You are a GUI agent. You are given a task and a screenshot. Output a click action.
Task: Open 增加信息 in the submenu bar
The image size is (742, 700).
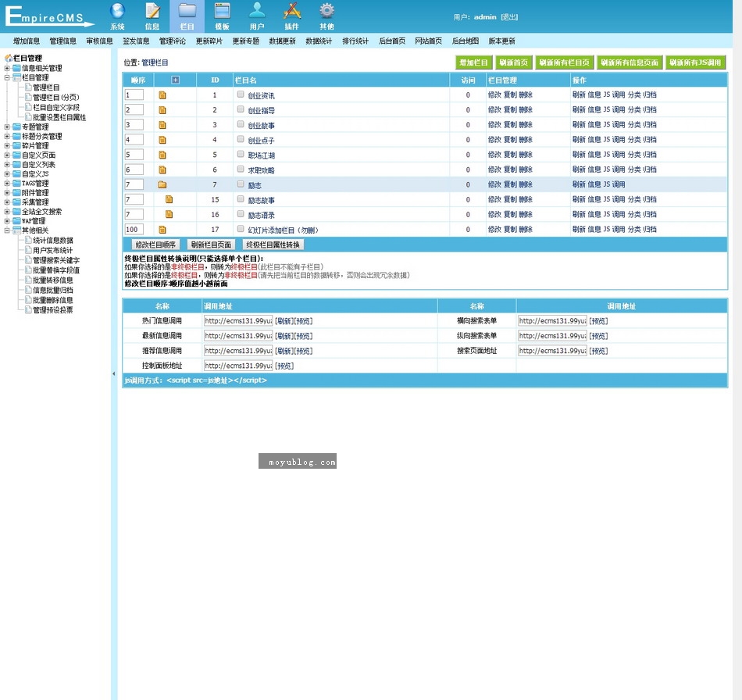pyautogui.click(x=27, y=41)
